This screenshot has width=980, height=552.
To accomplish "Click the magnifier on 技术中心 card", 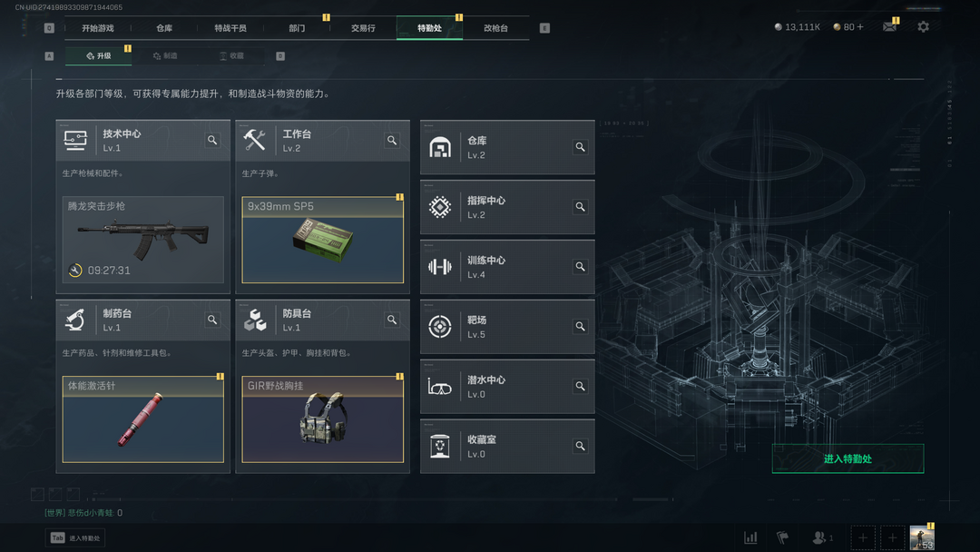I will [212, 140].
